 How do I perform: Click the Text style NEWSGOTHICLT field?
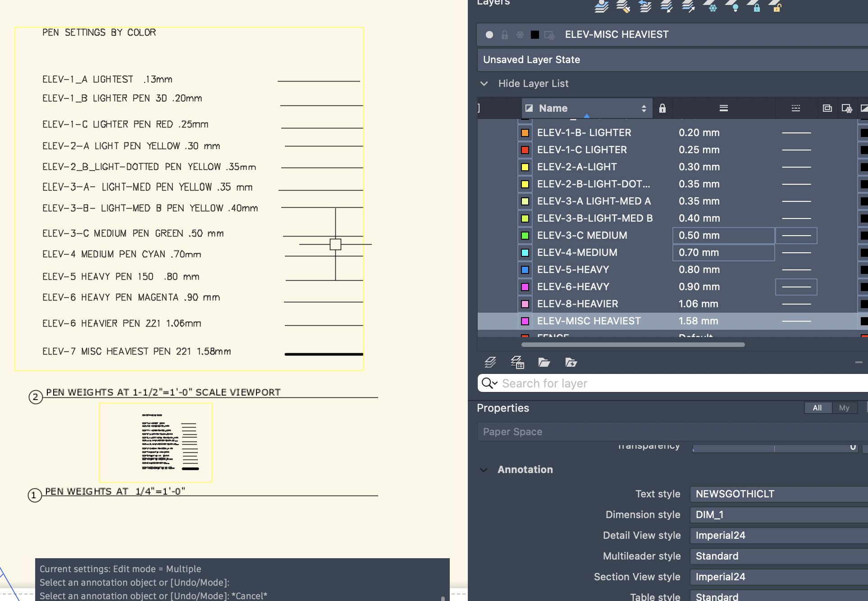pos(779,494)
